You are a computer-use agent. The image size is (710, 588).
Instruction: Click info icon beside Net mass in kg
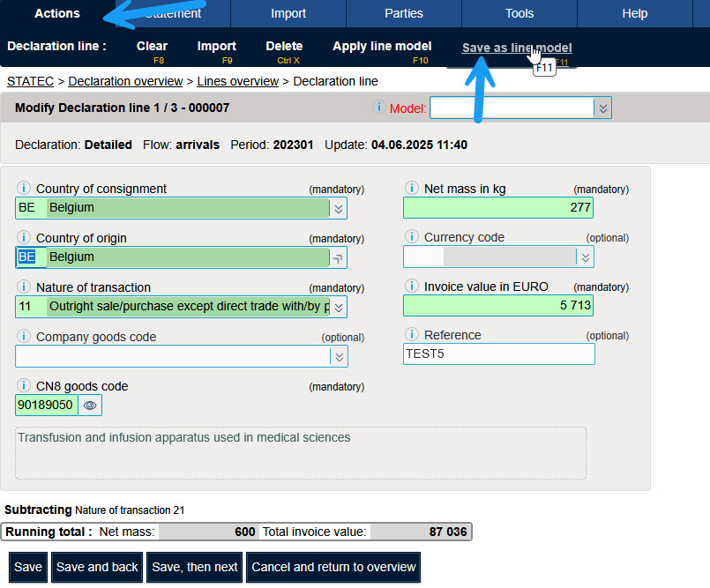point(412,189)
